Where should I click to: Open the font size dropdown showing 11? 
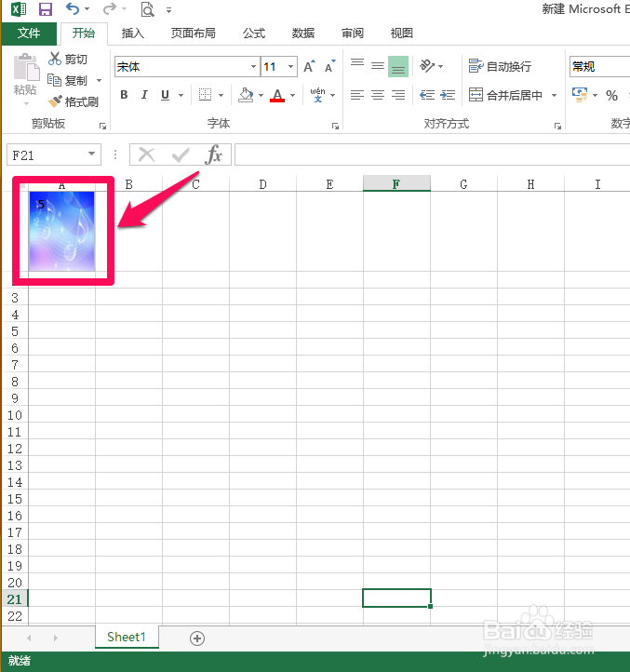[290, 66]
